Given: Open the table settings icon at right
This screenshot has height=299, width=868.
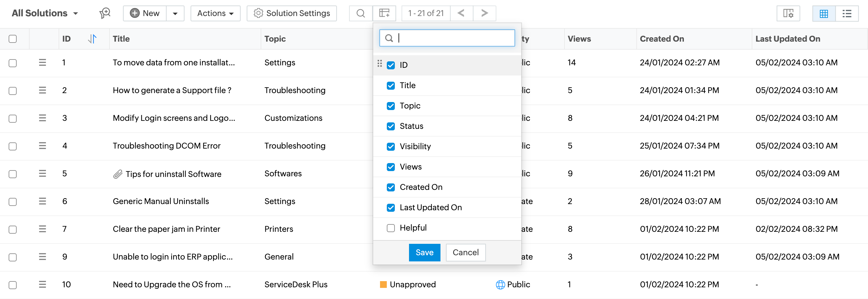Looking at the screenshot, I should click(788, 14).
